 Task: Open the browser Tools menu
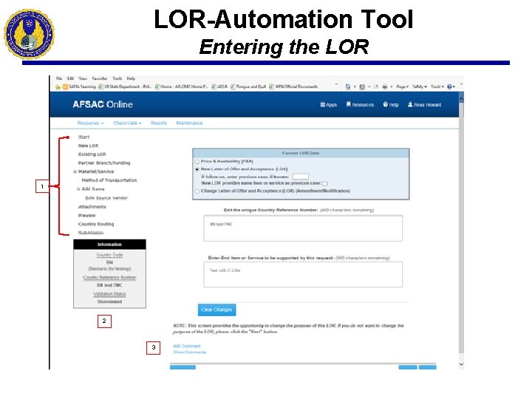[x=117, y=78]
